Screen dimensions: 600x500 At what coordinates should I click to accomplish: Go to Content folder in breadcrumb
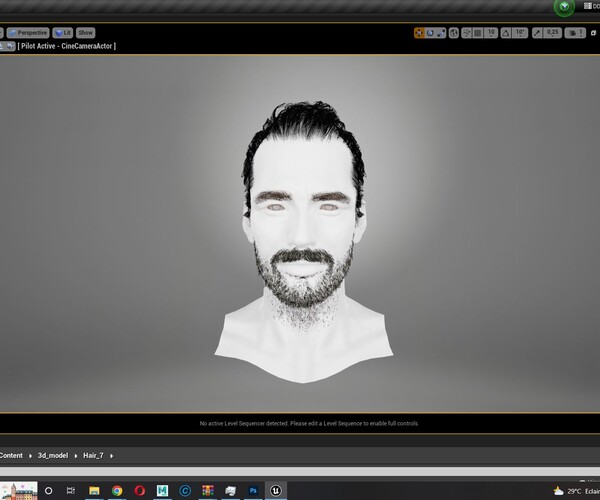tap(11, 456)
